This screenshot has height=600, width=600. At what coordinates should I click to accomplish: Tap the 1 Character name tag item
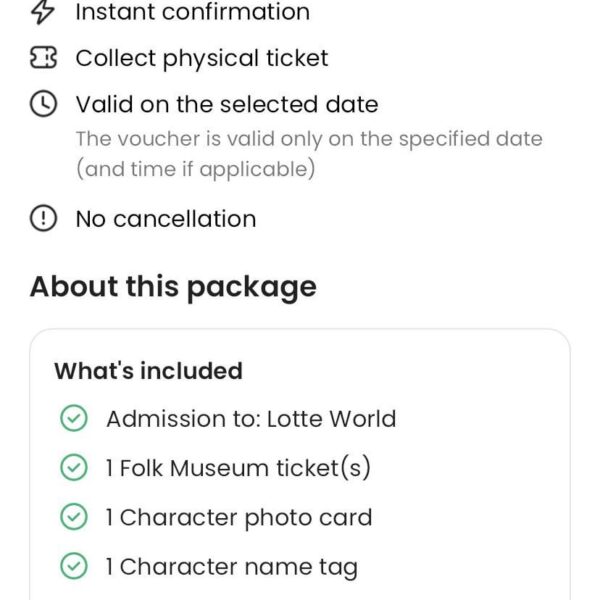tap(231, 567)
